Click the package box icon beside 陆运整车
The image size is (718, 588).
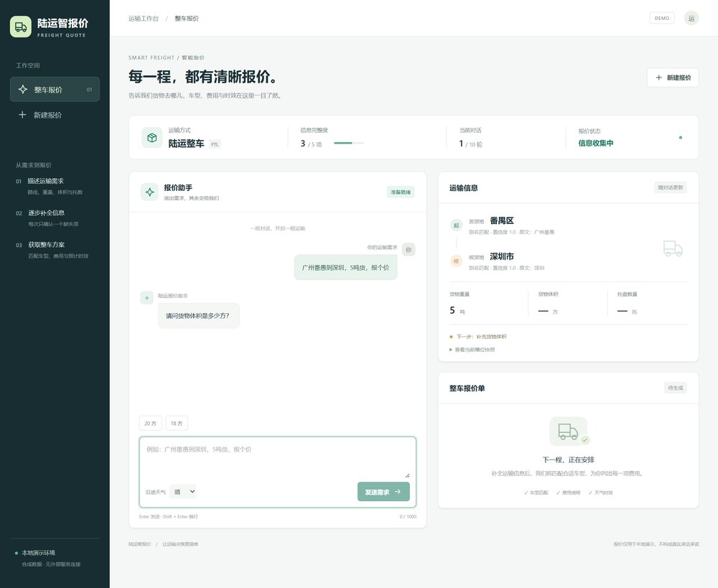click(x=152, y=137)
